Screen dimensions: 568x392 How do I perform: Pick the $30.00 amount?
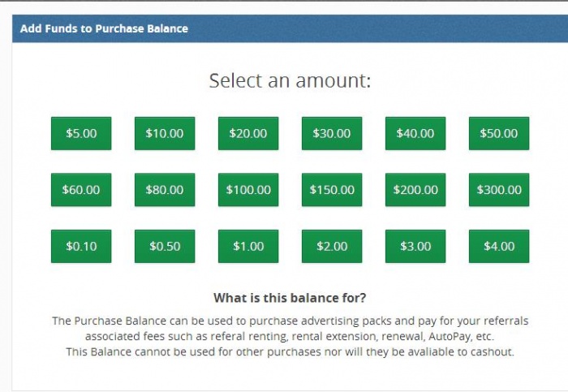[332, 134]
